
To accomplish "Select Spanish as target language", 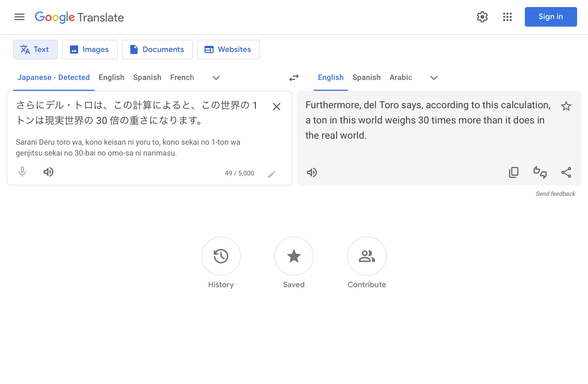I will [366, 78].
